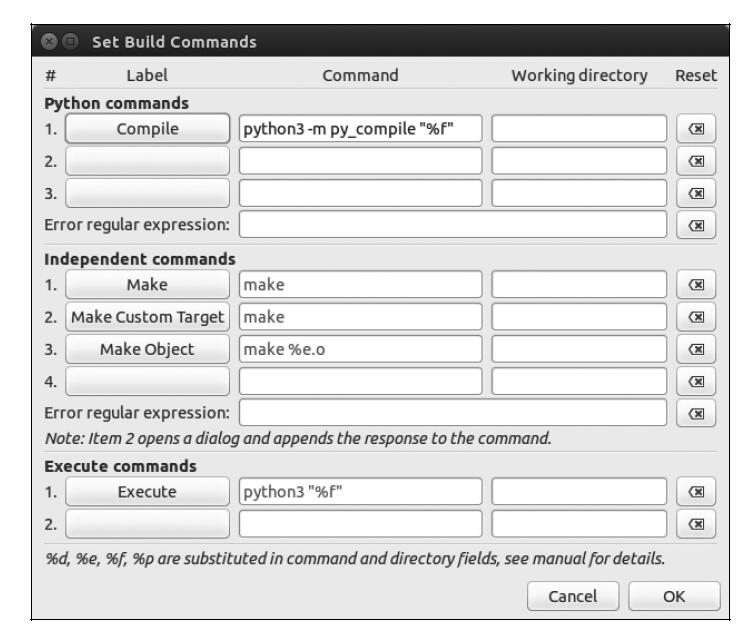Reset the Execute command row

pos(696,492)
